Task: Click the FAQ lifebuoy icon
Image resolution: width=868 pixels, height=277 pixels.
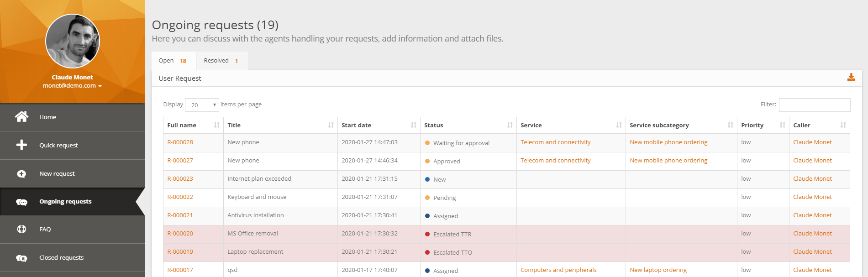Action: click(x=21, y=229)
